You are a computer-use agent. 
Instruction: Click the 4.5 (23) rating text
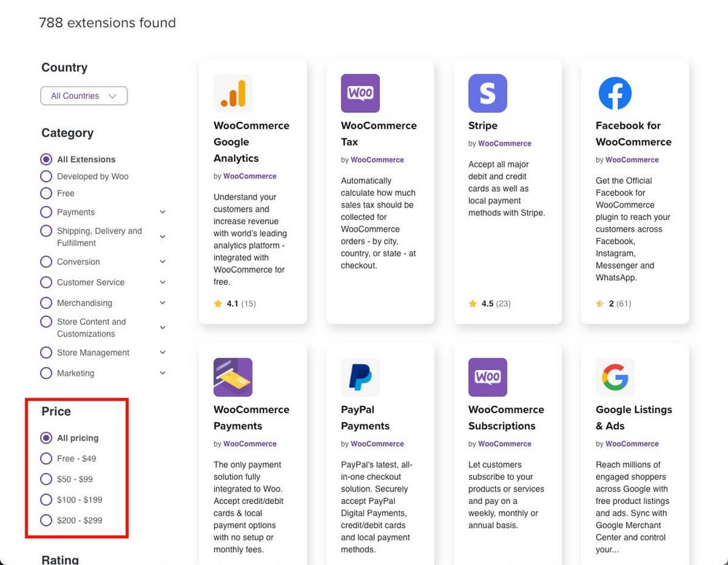pyautogui.click(x=496, y=304)
